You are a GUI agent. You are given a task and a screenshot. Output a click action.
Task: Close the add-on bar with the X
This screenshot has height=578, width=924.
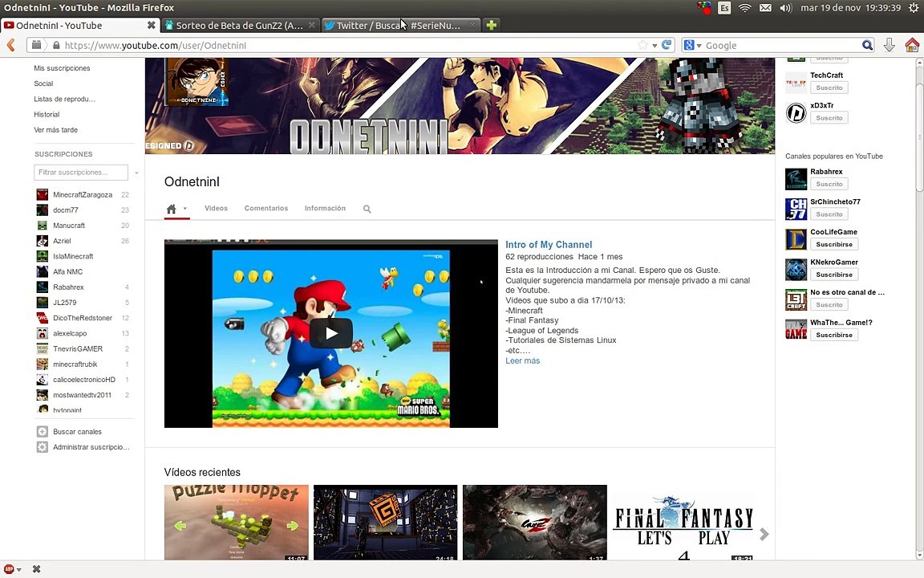pos(37,569)
